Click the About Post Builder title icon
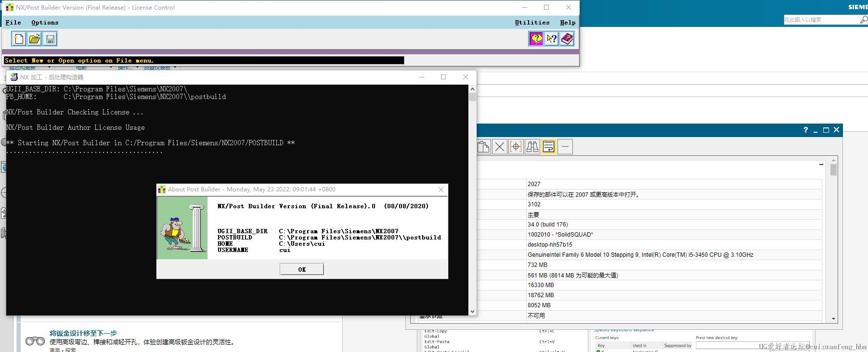 pos(162,189)
